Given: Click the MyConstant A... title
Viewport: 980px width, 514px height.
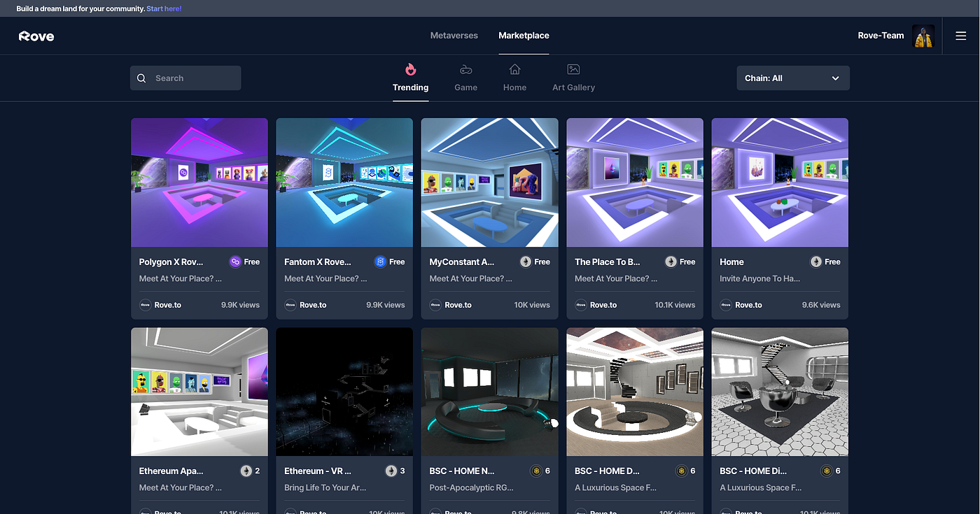Looking at the screenshot, I should point(462,262).
